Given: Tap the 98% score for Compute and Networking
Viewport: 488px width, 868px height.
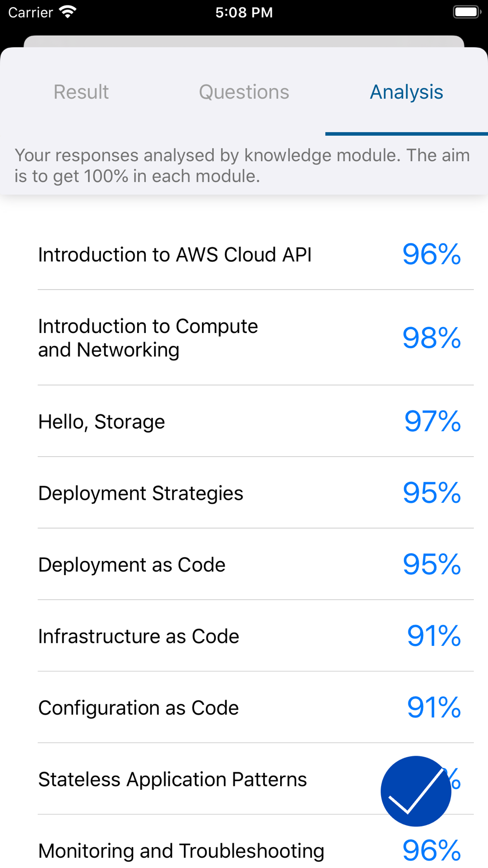Looking at the screenshot, I should (x=432, y=338).
